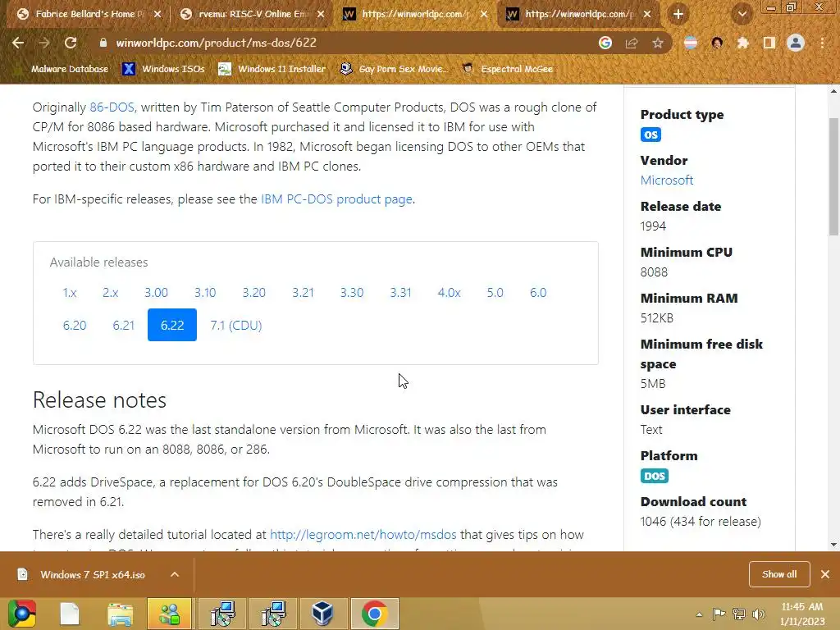840x630 pixels.
Task: Select release 3.00
Action: click(156, 293)
